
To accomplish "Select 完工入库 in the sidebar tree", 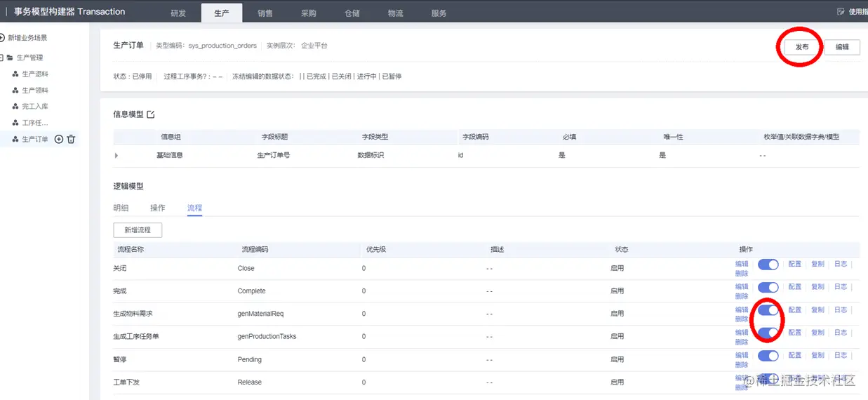I will pos(35,106).
